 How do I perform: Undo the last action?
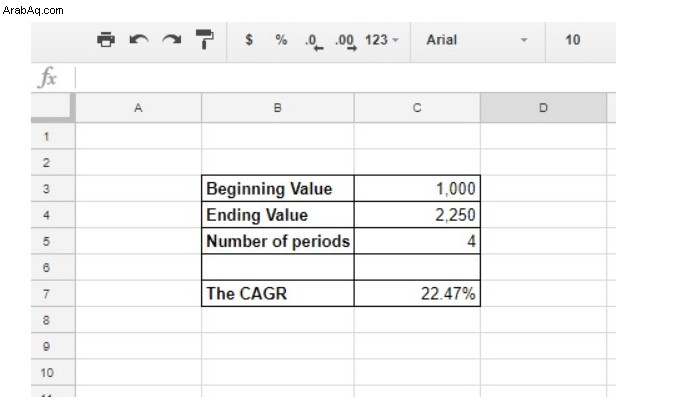[139, 40]
